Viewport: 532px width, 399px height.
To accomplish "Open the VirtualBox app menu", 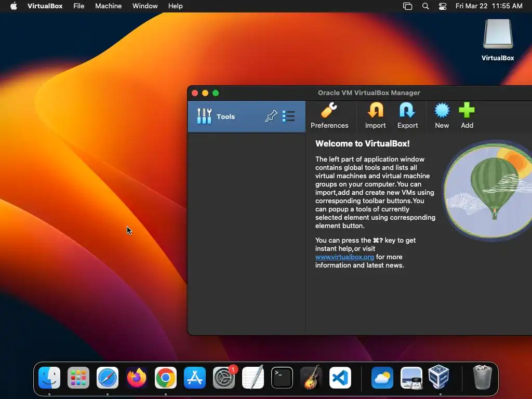I will pyautogui.click(x=45, y=6).
